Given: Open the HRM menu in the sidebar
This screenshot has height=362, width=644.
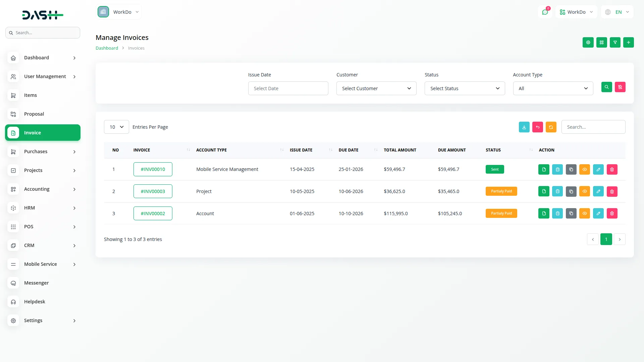Looking at the screenshot, I should click(43, 208).
